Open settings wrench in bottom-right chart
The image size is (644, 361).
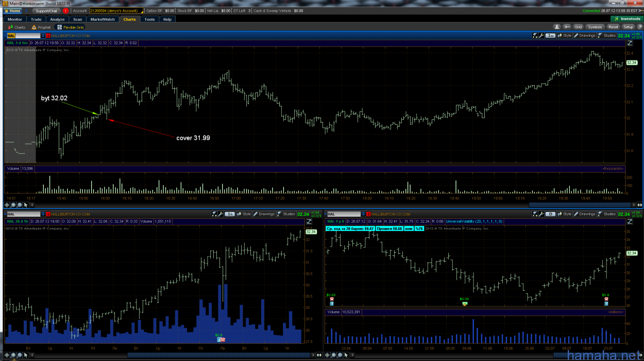(540, 214)
